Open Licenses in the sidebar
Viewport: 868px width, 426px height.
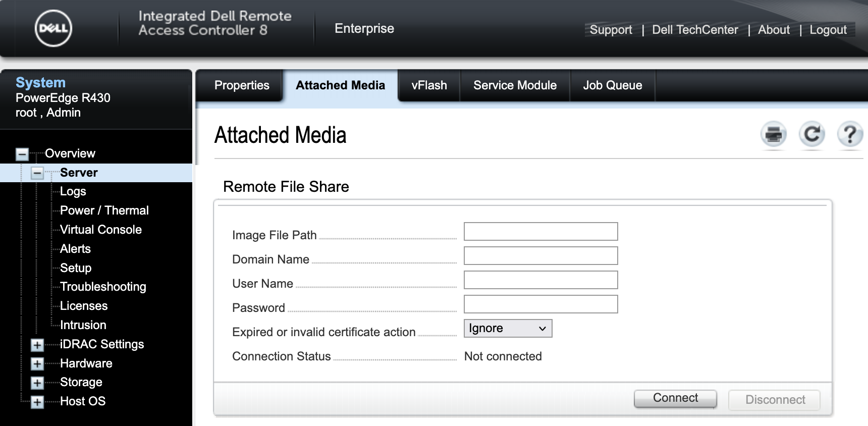click(84, 306)
